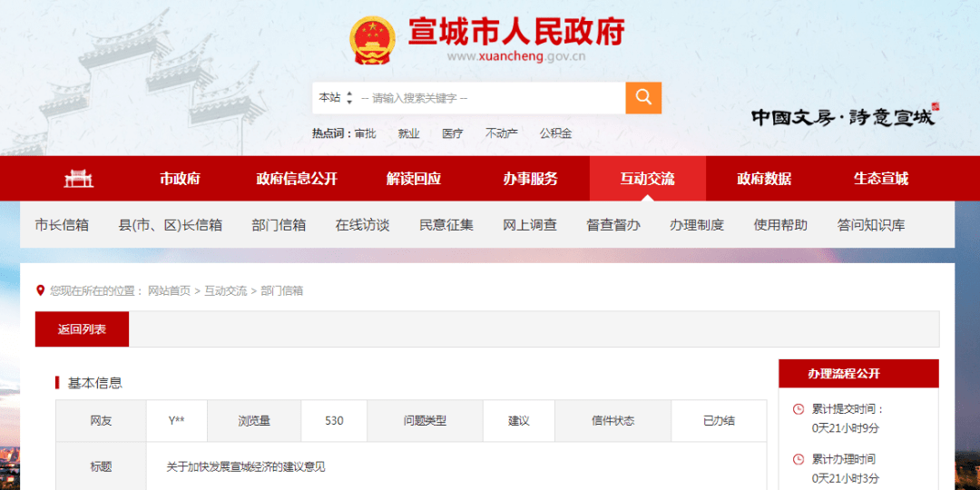The image size is (980, 490).
Task: Select the 公积金 hot keyword
Action: 555,133
